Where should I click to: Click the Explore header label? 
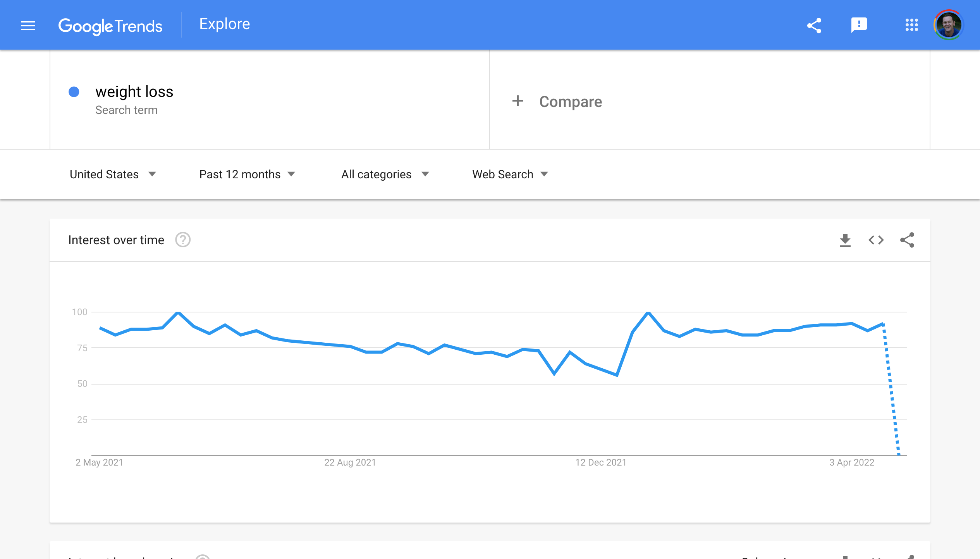click(x=225, y=24)
